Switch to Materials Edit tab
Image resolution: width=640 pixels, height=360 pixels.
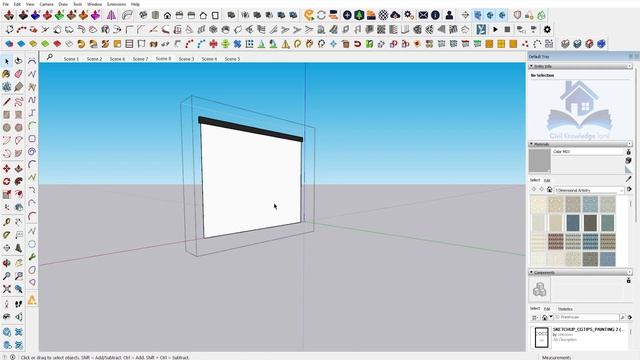(x=547, y=180)
